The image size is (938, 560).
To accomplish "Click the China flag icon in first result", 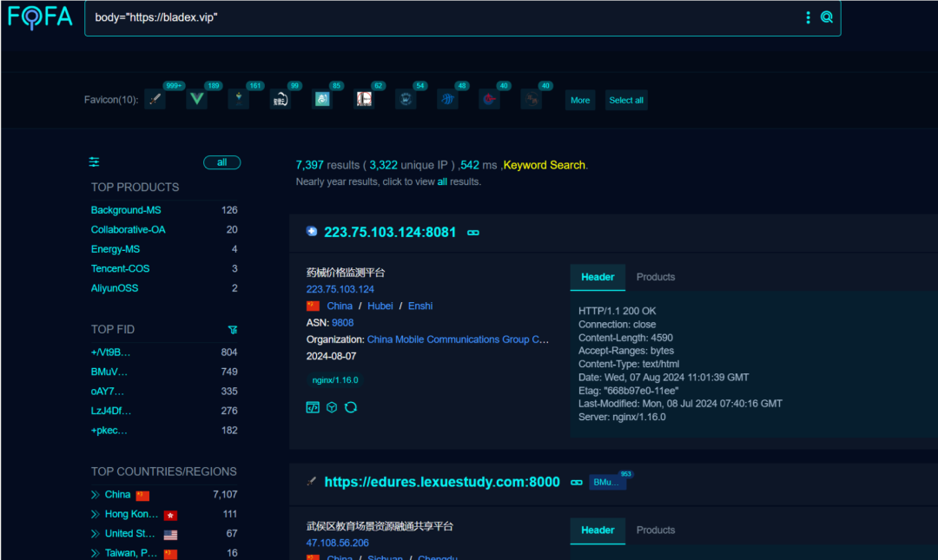I will [313, 306].
